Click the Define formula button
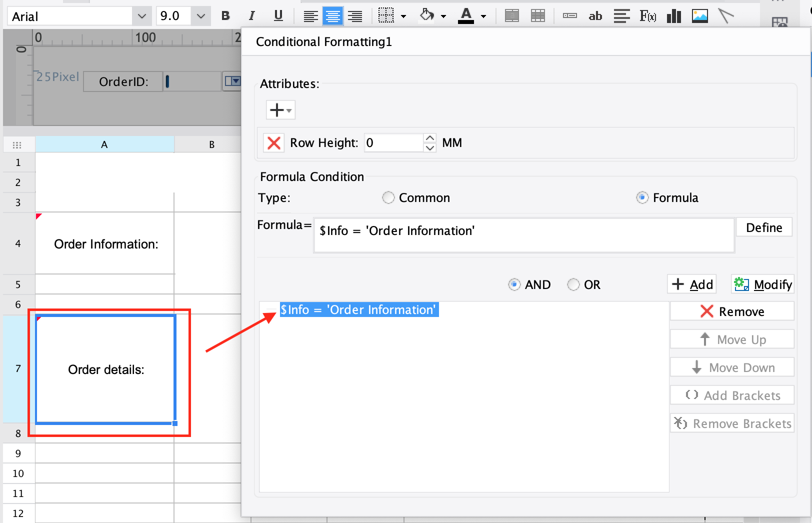Screen dimensions: 812x523 (764, 227)
